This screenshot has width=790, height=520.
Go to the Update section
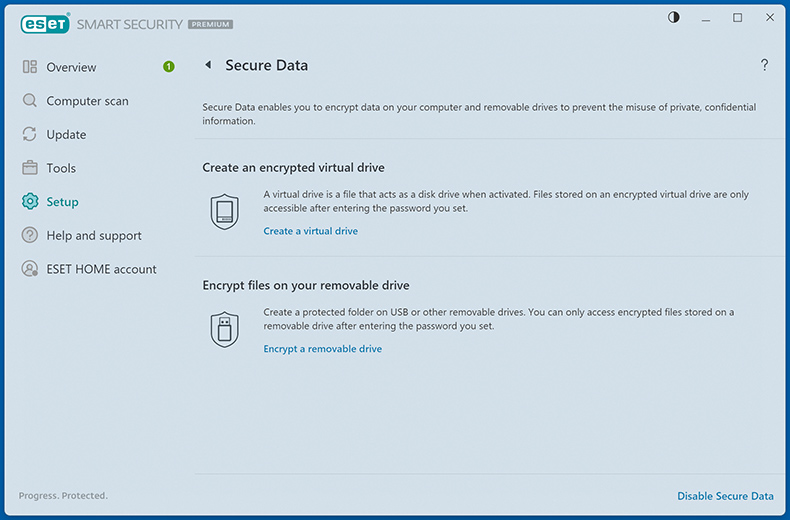click(x=66, y=135)
